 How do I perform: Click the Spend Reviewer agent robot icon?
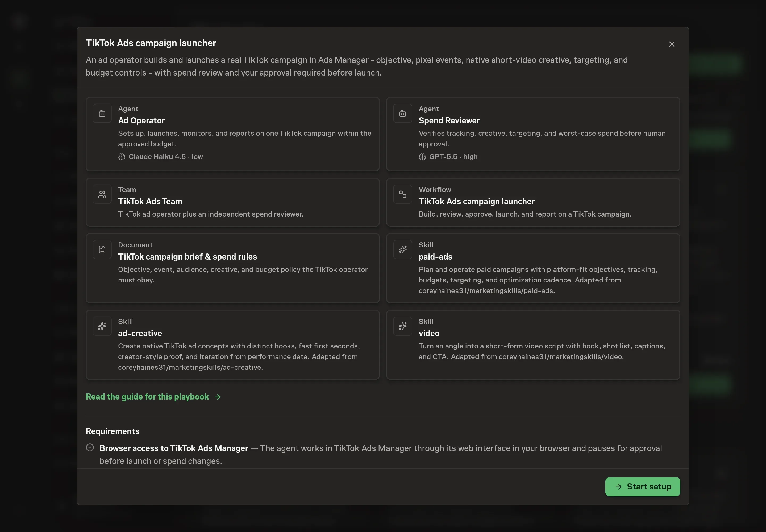(403, 114)
